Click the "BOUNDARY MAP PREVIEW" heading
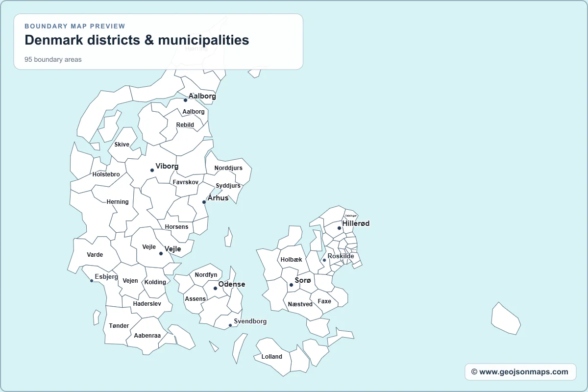 point(75,26)
